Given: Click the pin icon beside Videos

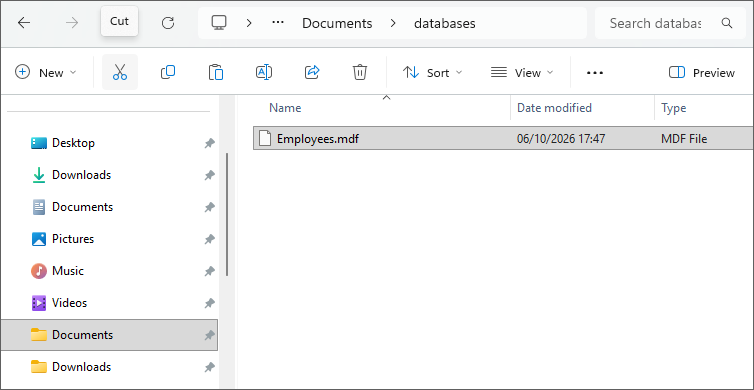Looking at the screenshot, I should point(209,303).
